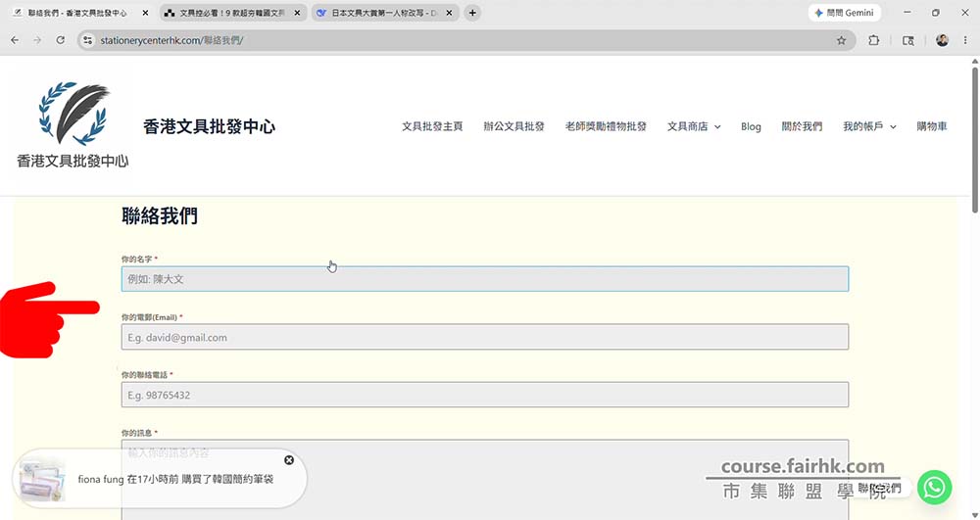Switch to the 文具控必看 tab
The height and width of the screenshot is (520, 980).
[x=232, y=13]
